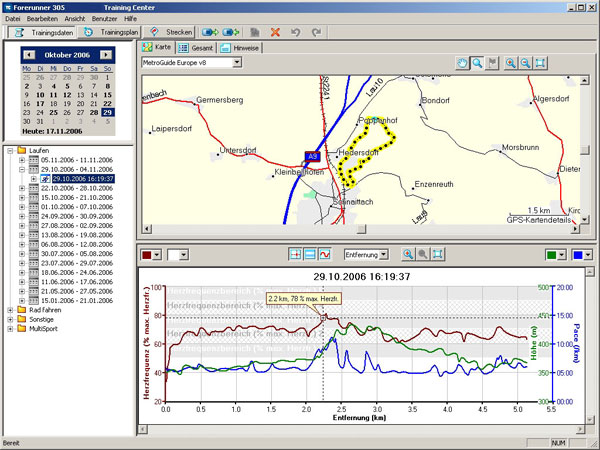Viewport: 600px width, 450px height.
Task: Switch to the Gesamt tab
Action: click(x=196, y=48)
